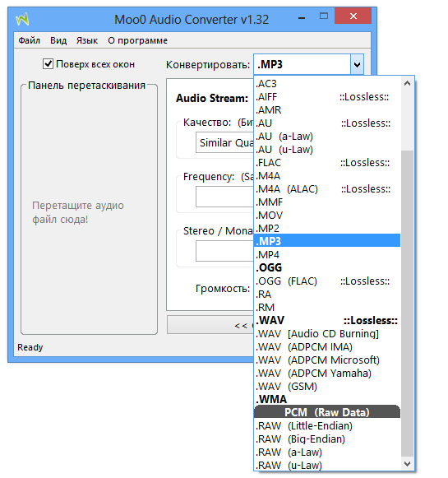Pick .AU (a-Law) format
Viewport: 448px width, 478px height.
coord(327,137)
